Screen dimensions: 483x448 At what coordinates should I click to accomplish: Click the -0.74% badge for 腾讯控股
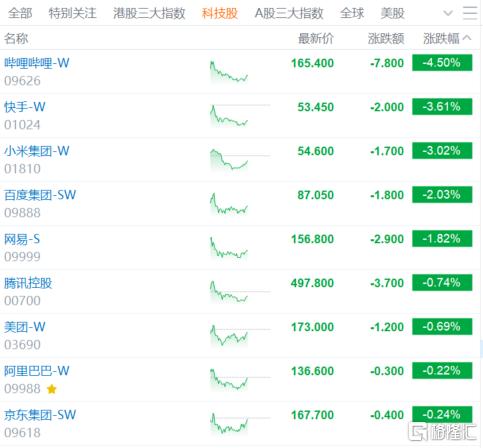[442, 283]
